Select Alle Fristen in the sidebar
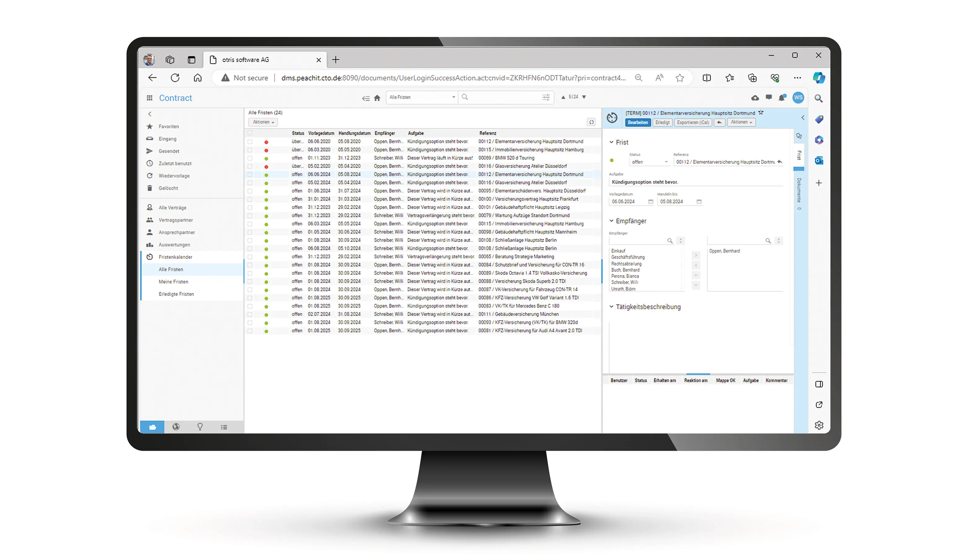This screenshot has height=560, width=968. pos(171,269)
